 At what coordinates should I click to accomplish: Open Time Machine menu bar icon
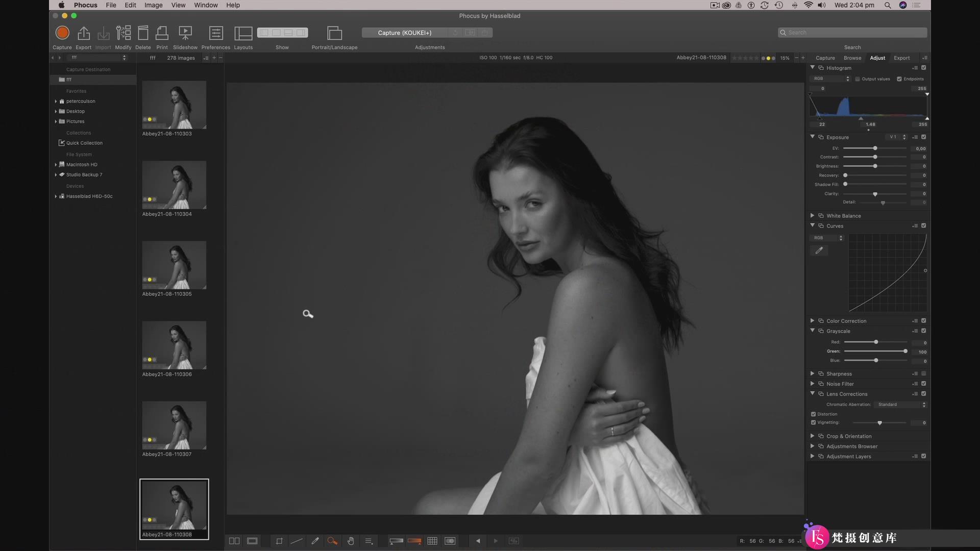tap(779, 5)
